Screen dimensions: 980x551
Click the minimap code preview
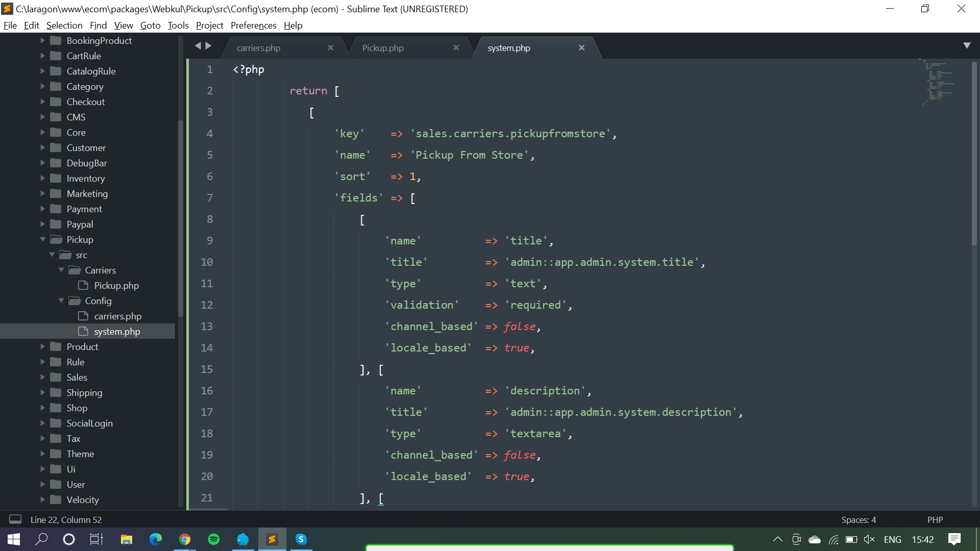(938, 82)
